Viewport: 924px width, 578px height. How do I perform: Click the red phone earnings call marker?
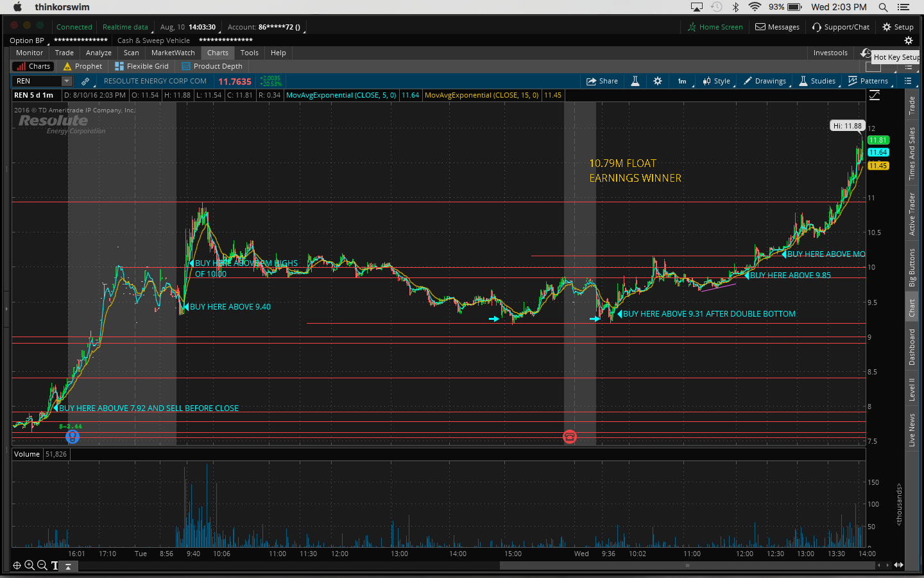[x=570, y=437]
